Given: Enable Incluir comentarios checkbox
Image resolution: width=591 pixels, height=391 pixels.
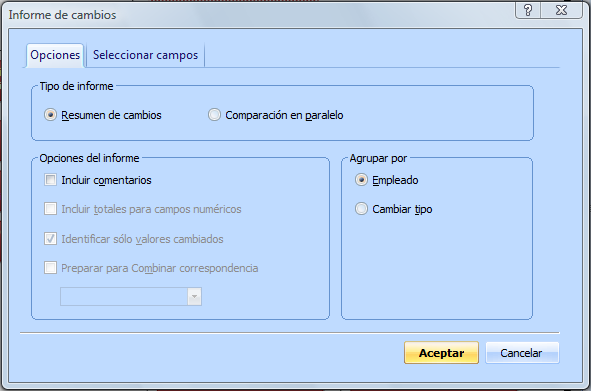Looking at the screenshot, I should click(51, 180).
